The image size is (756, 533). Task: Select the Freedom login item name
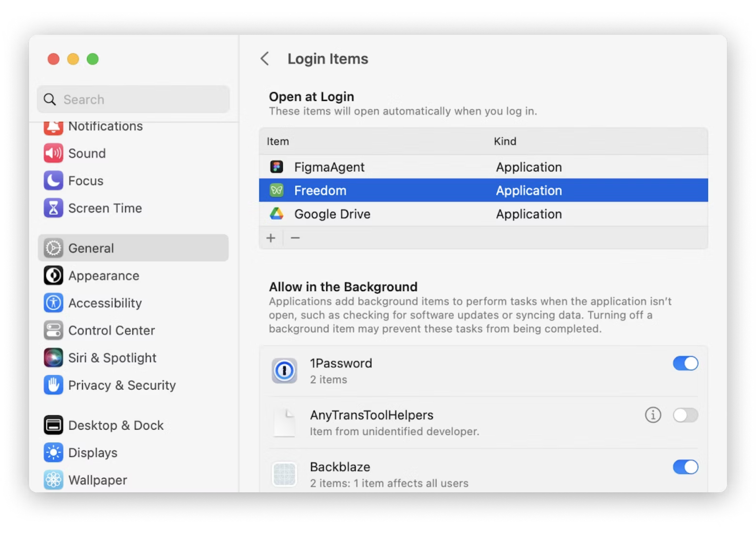click(x=320, y=190)
